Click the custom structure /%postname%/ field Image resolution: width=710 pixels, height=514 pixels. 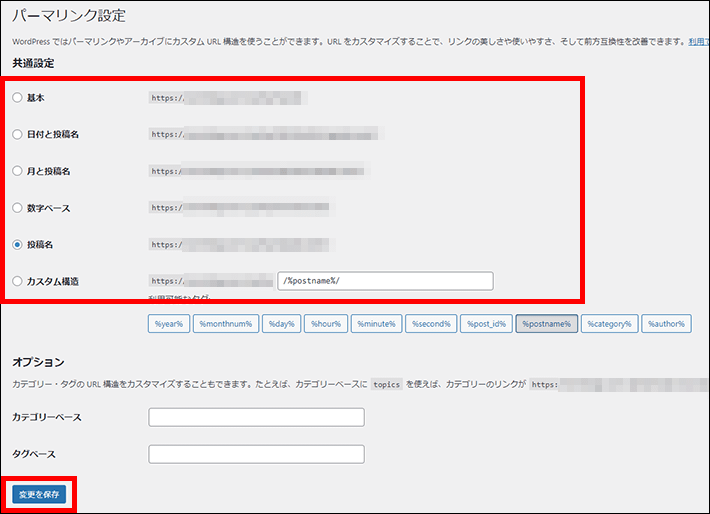coord(385,281)
